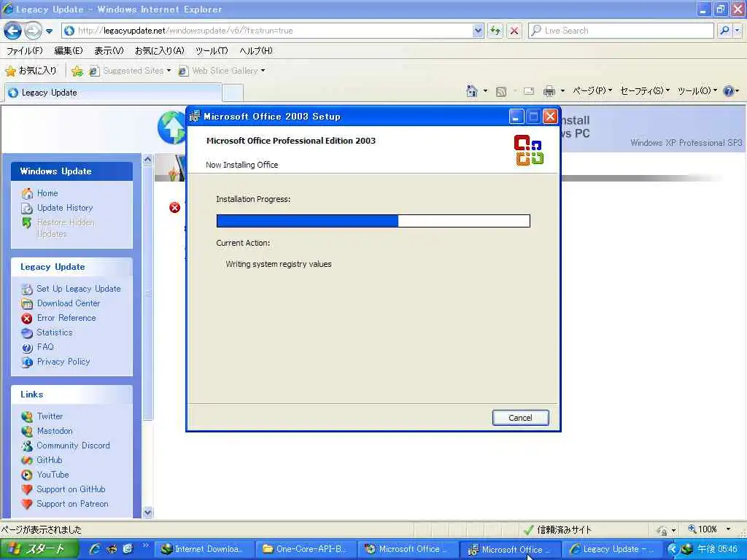
Task: Open the 編集(E) menu
Action: 68,50
